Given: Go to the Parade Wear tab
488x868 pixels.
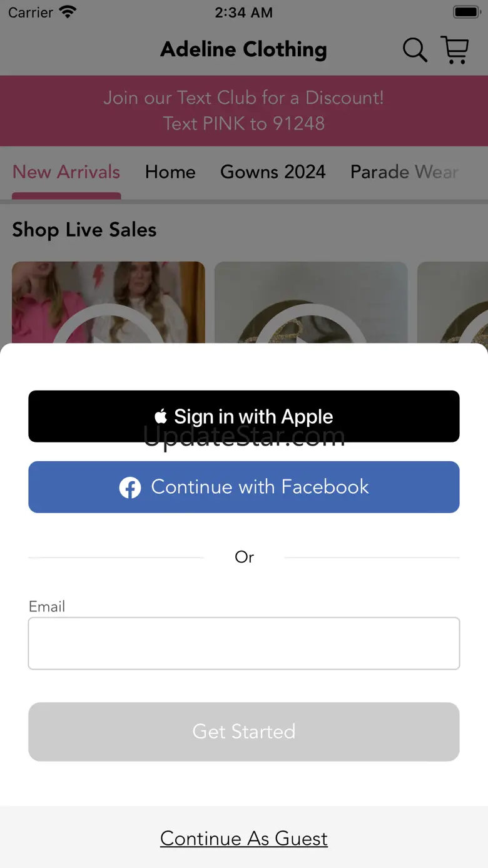Looking at the screenshot, I should point(404,172).
